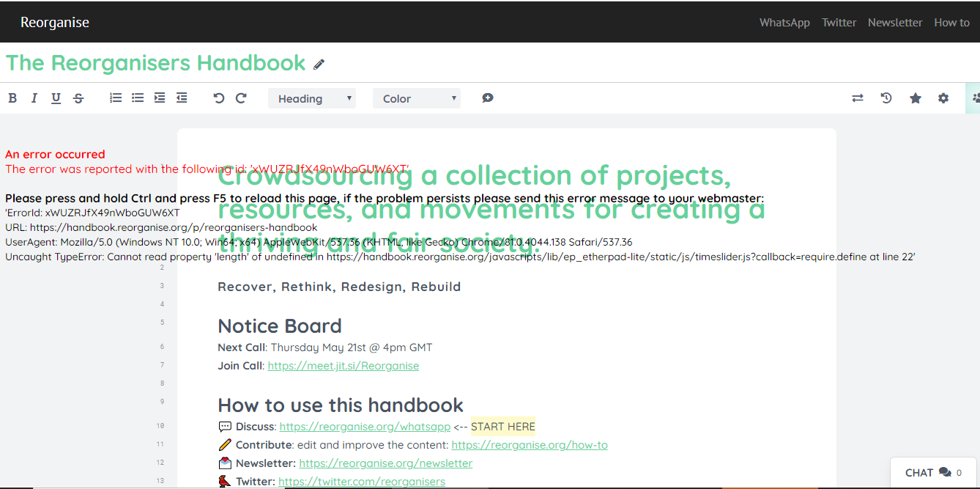
Task: Toggle bold formatting in the toolbar
Action: coord(12,98)
